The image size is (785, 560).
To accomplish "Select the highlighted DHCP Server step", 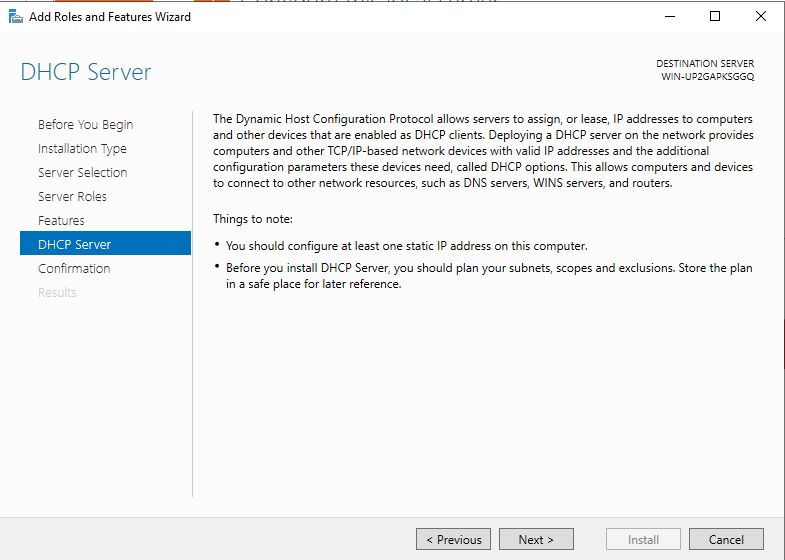I will [75, 245].
